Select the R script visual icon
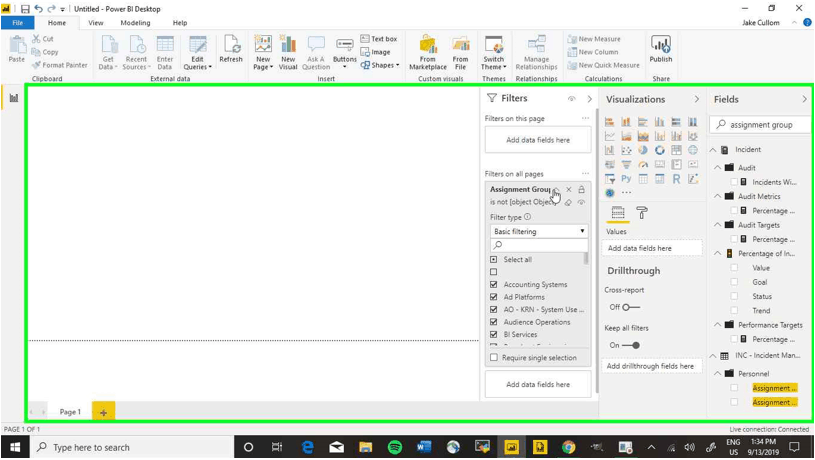Image resolution: width=815 pixels, height=460 pixels. [x=676, y=179]
